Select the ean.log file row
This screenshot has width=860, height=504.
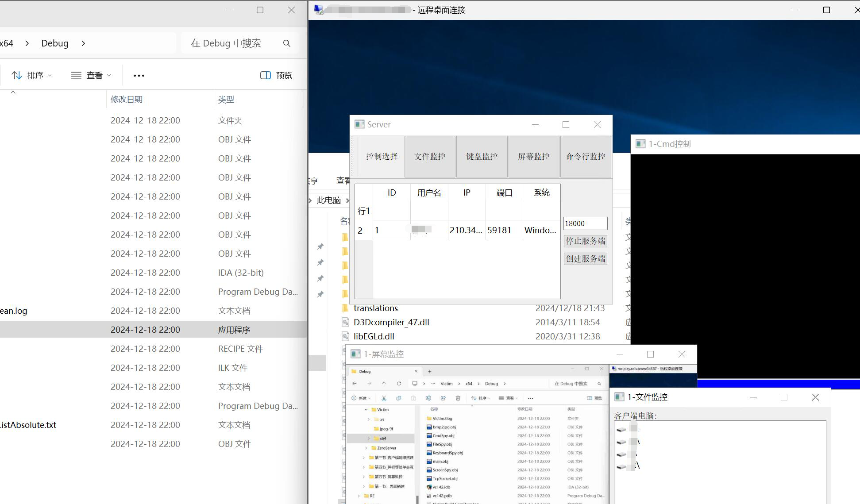153,311
